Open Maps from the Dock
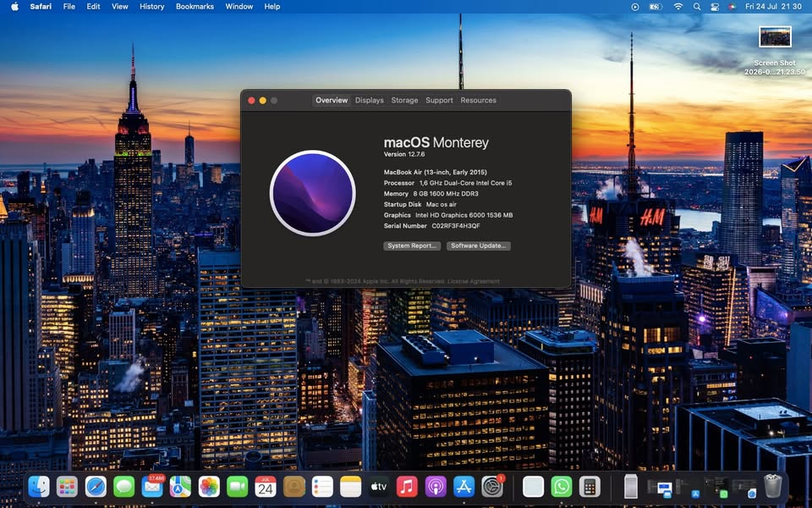 180,487
